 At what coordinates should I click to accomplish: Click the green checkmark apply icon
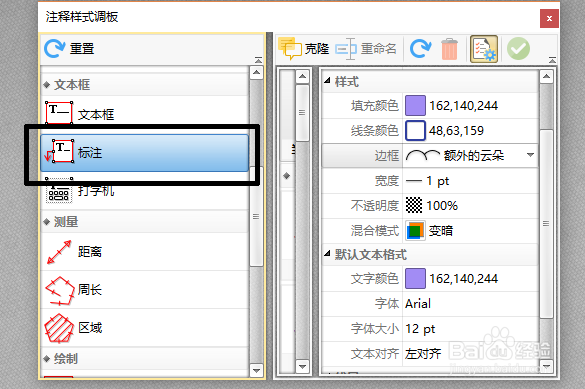coord(518,48)
